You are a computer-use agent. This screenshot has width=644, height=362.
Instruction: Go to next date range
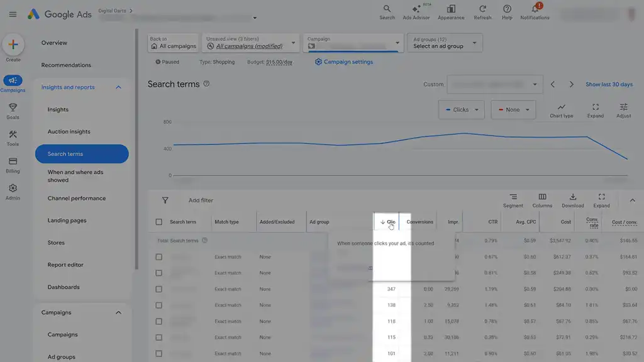571,84
